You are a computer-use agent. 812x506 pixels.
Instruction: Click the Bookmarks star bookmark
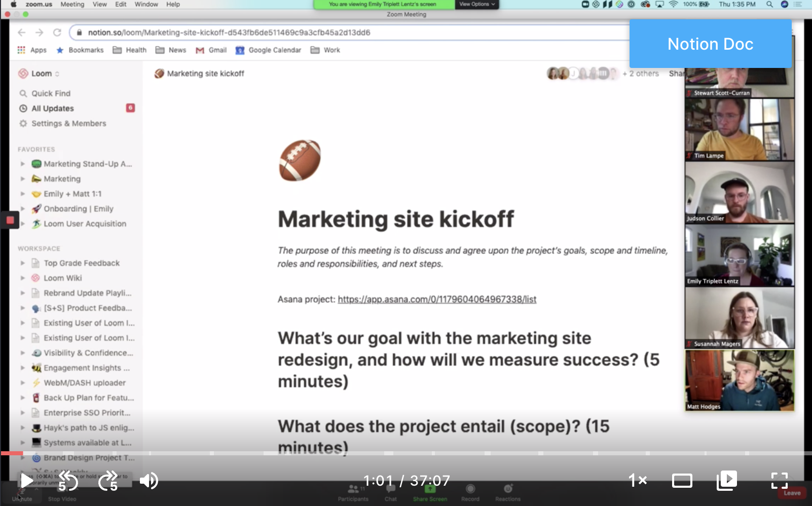click(x=80, y=50)
